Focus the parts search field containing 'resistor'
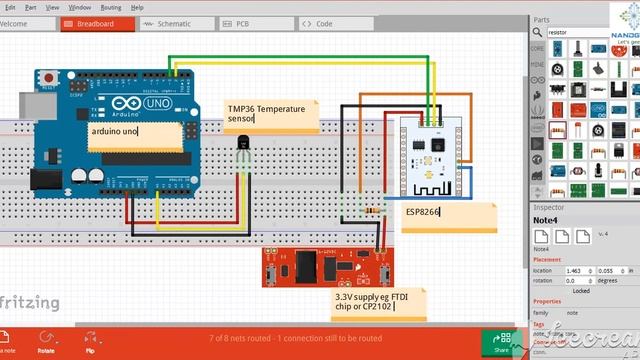 coord(578,32)
